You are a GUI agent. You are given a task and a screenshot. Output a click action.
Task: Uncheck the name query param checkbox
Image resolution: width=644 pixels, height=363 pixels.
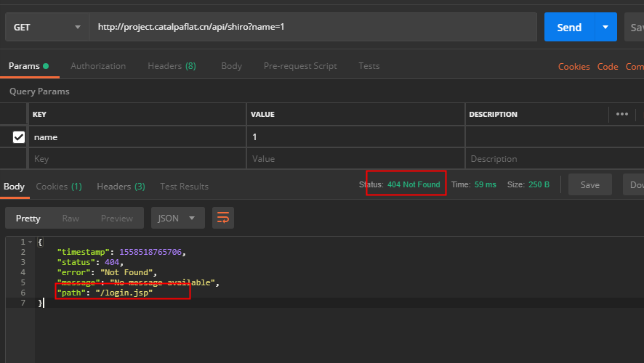pyautogui.click(x=19, y=137)
